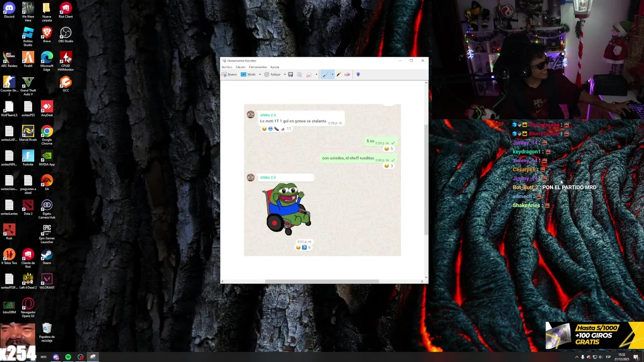Open OBS Studio desktop shortcut
This screenshot has width=644, height=362.
[x=65, y=35]
